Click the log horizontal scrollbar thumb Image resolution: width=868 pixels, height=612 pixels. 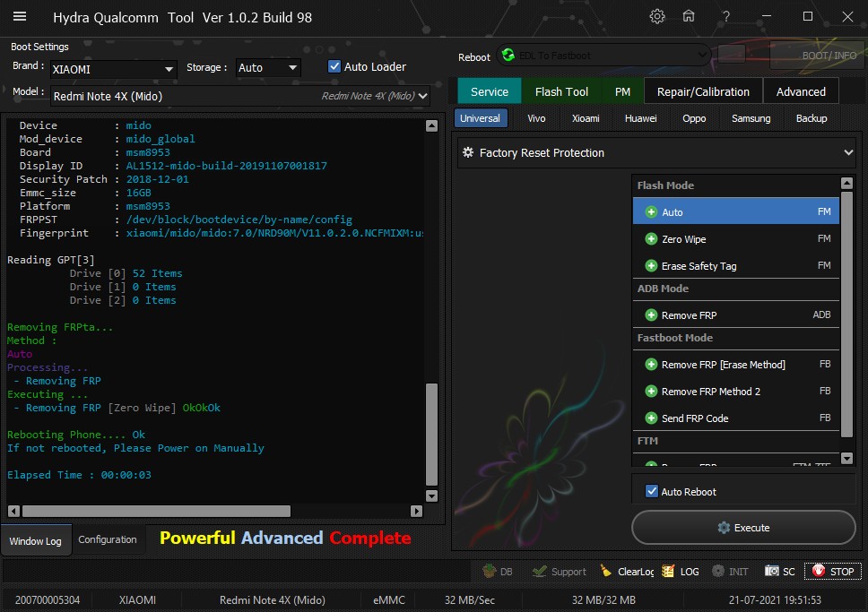(156, 511)
